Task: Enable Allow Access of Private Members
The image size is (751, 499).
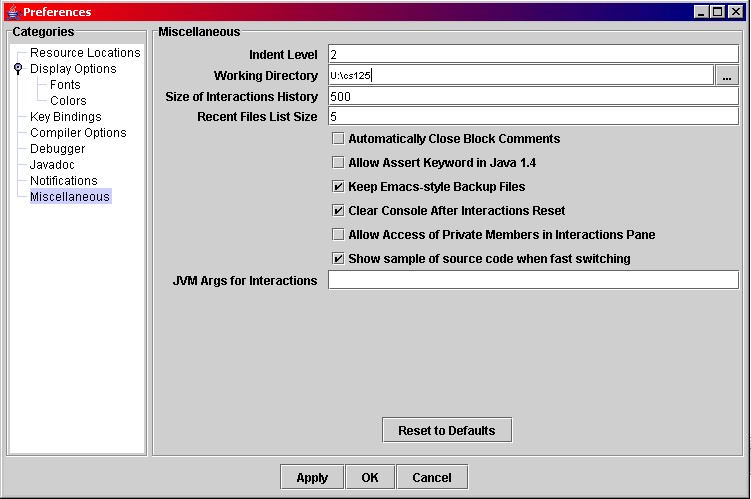Action: tap(338, 235)
